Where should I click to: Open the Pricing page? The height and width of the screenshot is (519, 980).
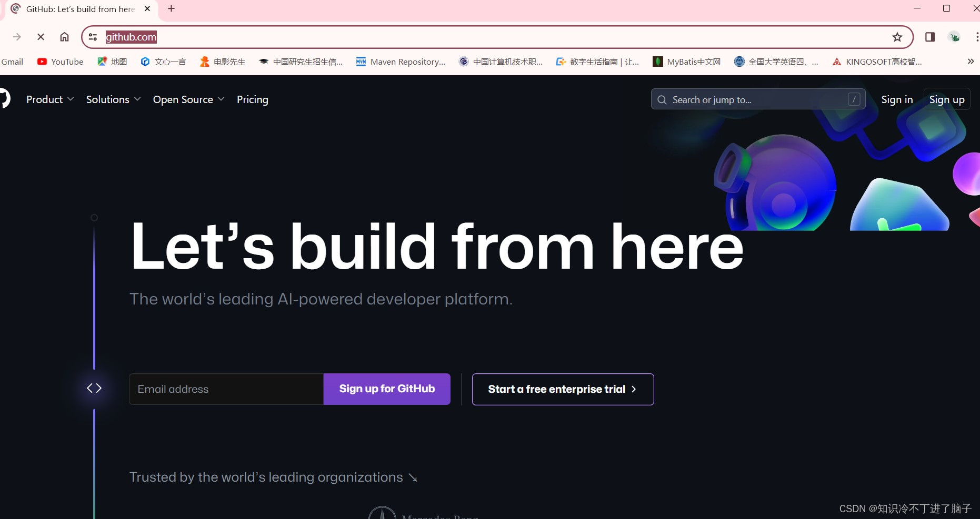tap(253, 99)
